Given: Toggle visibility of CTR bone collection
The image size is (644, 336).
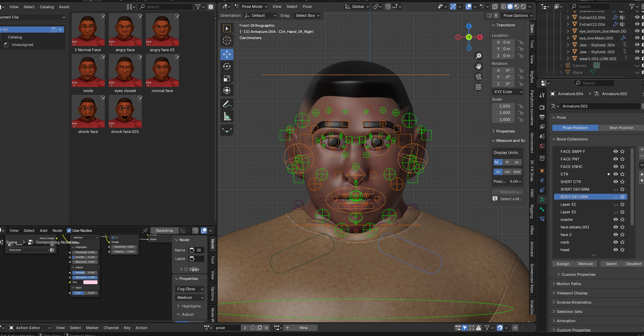Looking at the screenshot, I should (x=616, y=174).
